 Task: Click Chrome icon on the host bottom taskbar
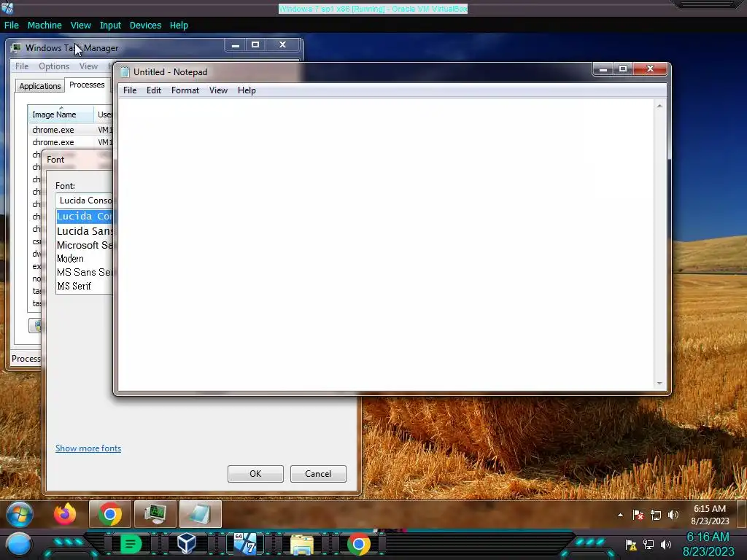[359, 544]
